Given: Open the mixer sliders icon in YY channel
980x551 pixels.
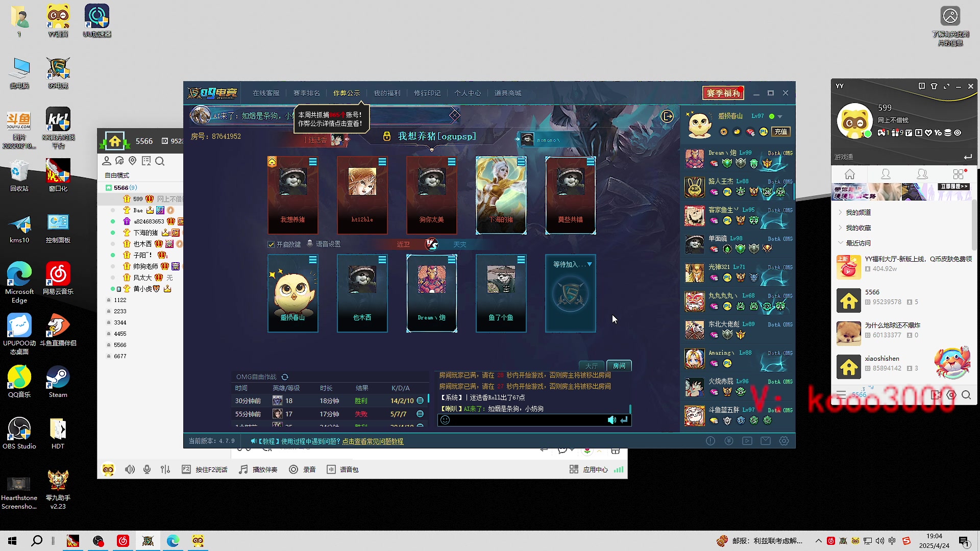Looking at the screenshot, I should click(165, 469).
